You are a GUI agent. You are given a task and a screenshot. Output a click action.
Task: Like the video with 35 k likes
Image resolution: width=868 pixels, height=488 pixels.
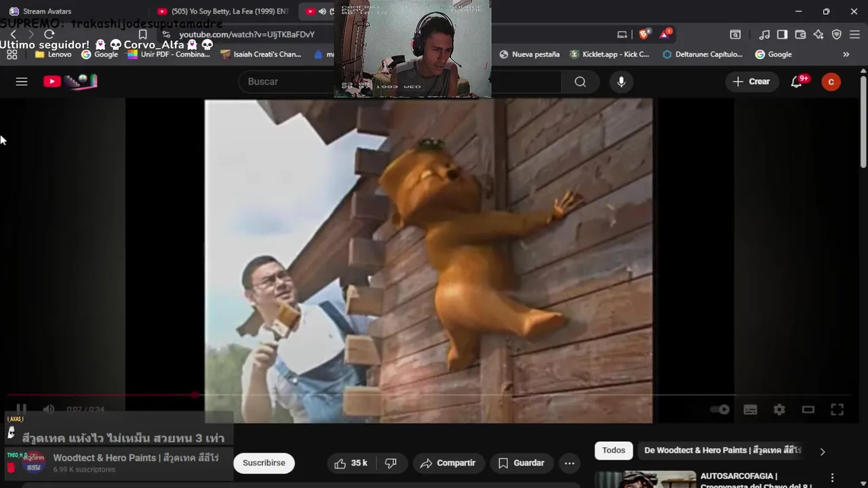(351, 463)
